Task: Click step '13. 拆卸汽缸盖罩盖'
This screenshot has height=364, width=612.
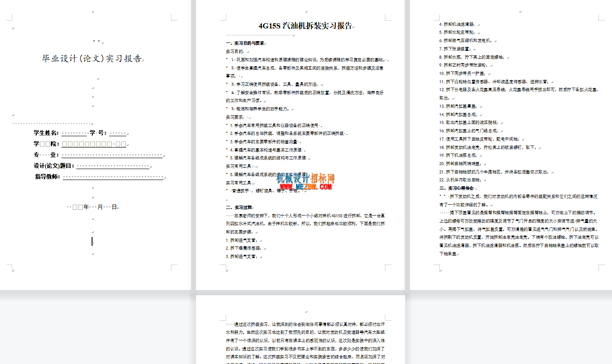Action: tap(458, 106)
